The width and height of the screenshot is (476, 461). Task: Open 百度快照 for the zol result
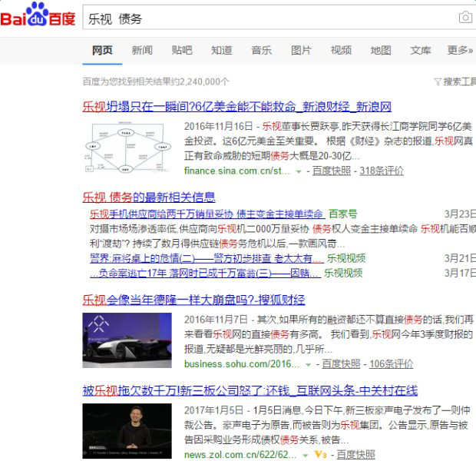[355, 455]
